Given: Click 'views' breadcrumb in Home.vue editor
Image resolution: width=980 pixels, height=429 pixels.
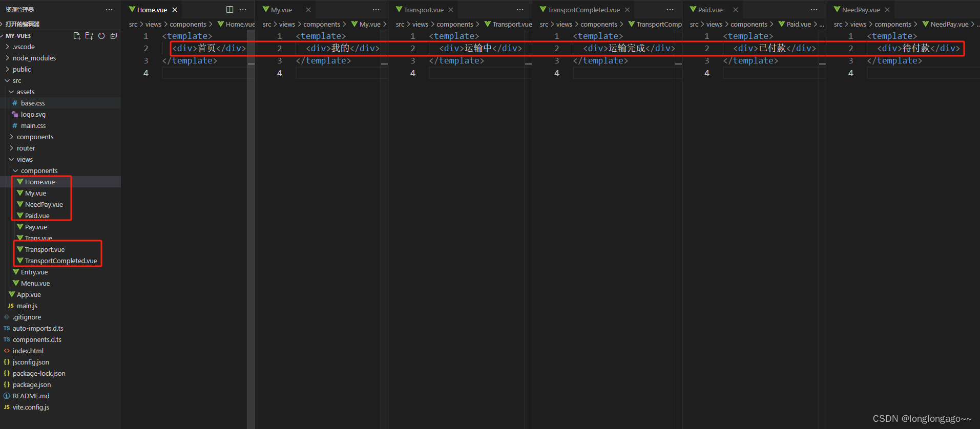Looking at the screenshot, I should tap(153, 24).
